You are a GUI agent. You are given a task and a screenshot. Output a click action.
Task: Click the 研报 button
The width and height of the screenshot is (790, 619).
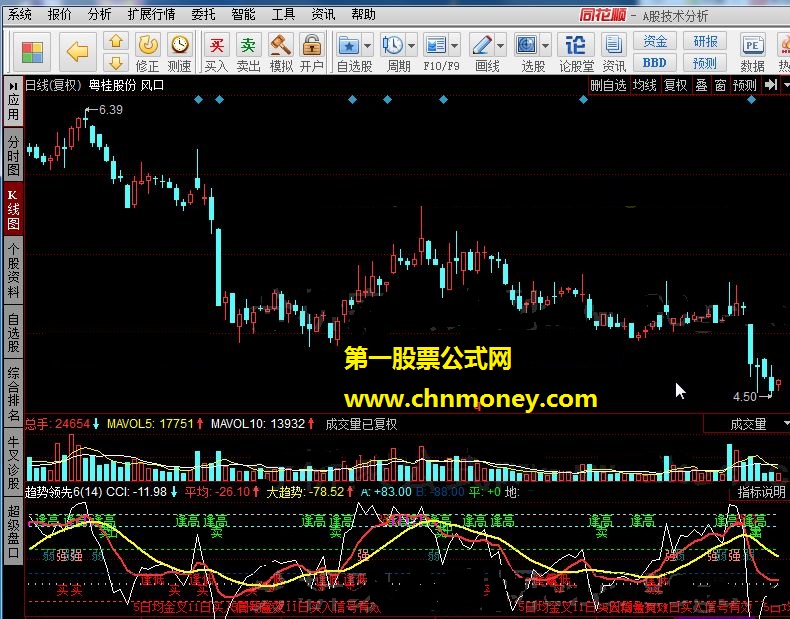[x=705, y=41]
